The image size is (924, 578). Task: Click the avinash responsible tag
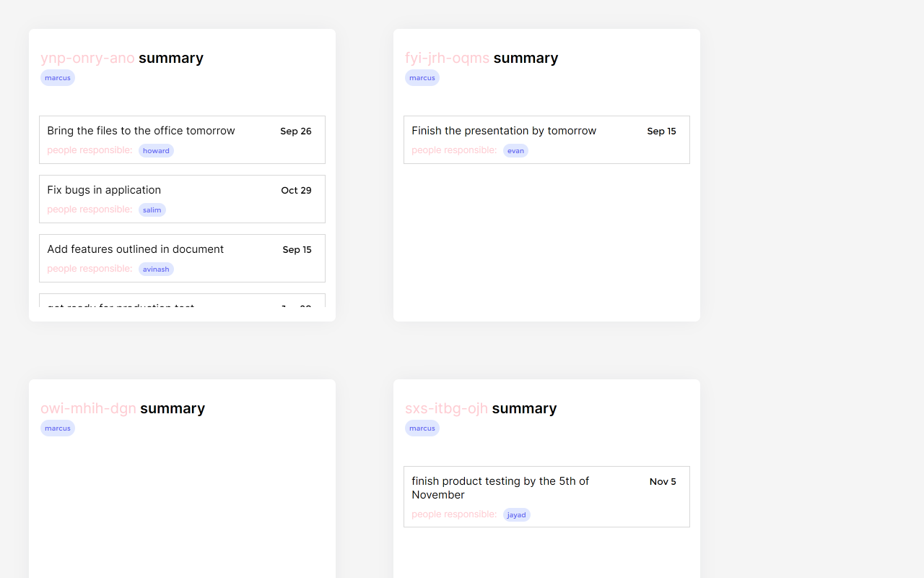[x=156, y=269]
